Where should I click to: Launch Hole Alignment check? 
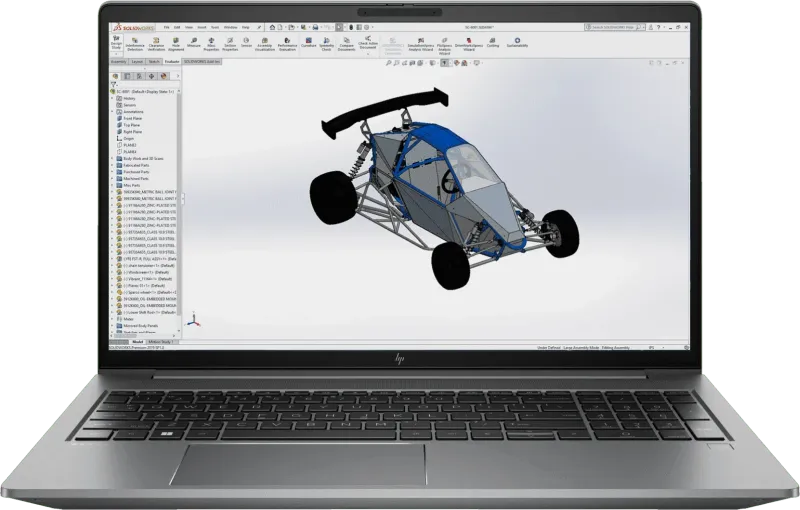[x=176, y=44]
